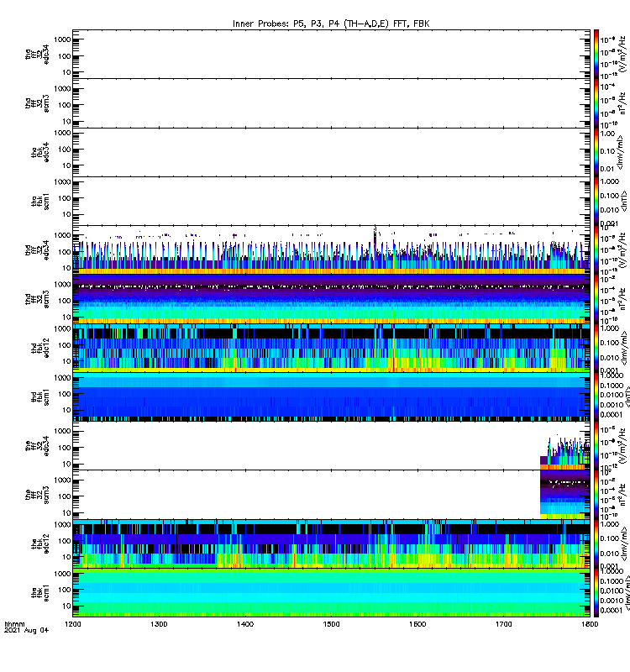Click the color bar beside thd fff scm3 panel
The height and width of the screenshot is (672, 630).
click(596, 299)
